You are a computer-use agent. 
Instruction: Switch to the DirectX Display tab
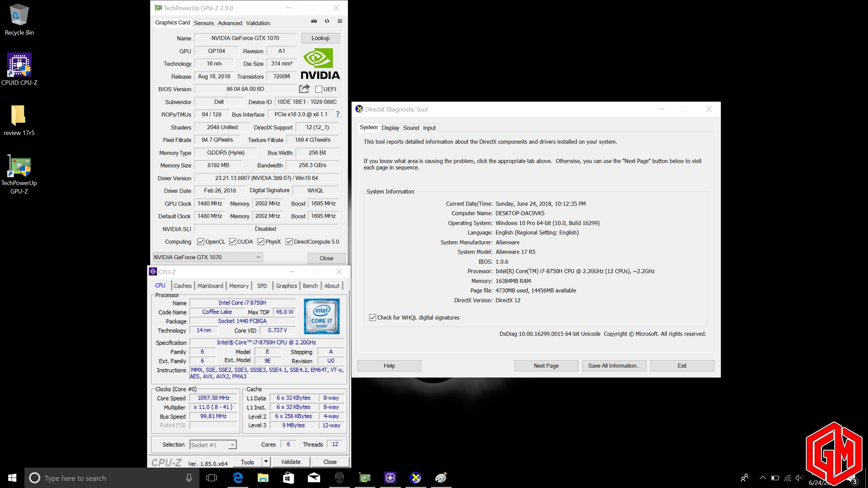(390, 128)
